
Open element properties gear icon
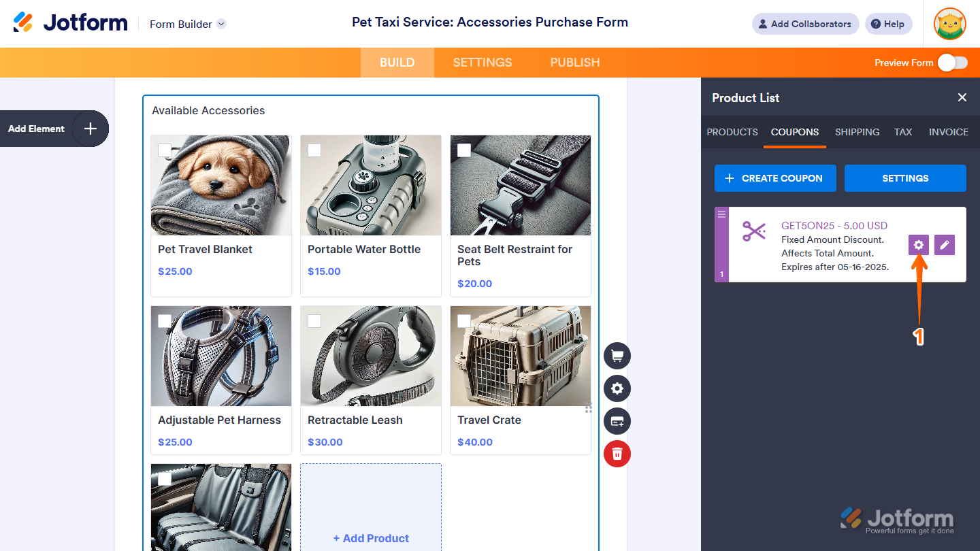point(617,388)
